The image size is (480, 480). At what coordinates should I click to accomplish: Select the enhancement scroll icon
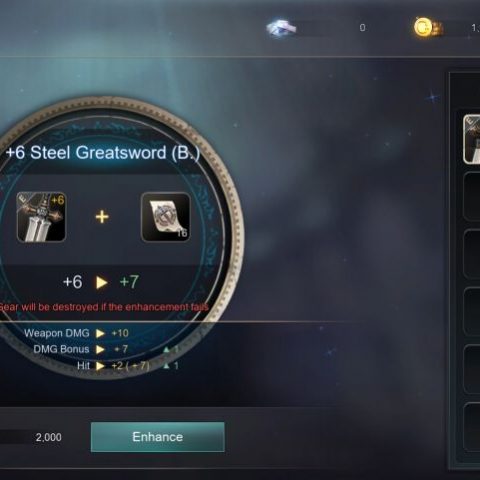(166, 217)
